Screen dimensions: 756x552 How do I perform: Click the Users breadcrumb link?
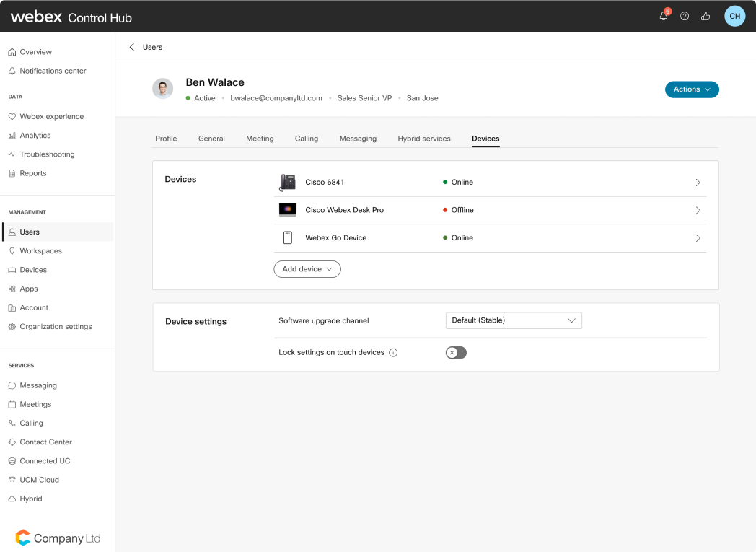[152, 47]
